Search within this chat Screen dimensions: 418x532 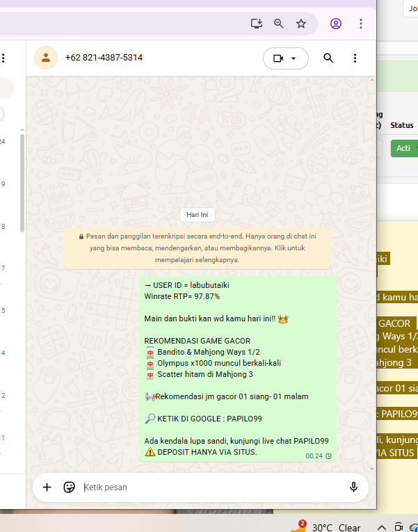click(328, 58)
